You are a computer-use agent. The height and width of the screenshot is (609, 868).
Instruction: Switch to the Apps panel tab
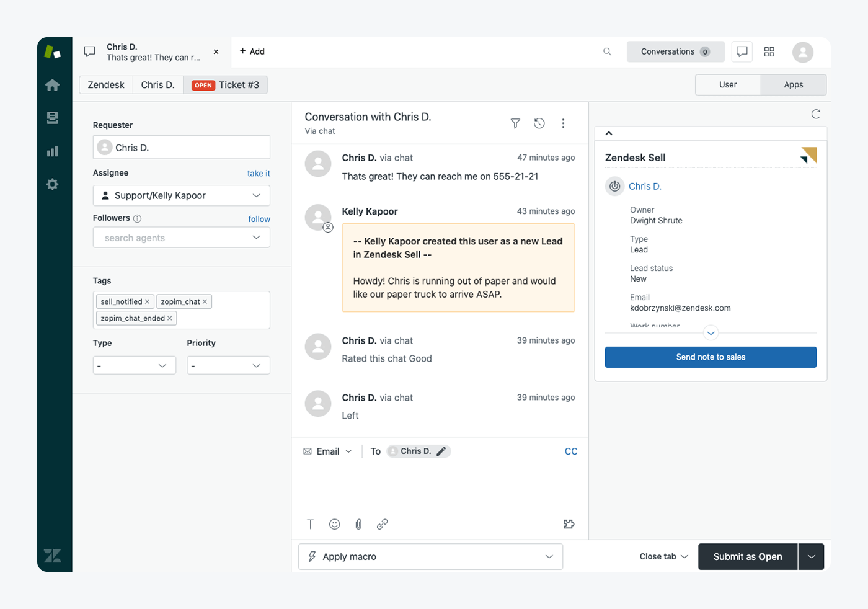(794, 85)
